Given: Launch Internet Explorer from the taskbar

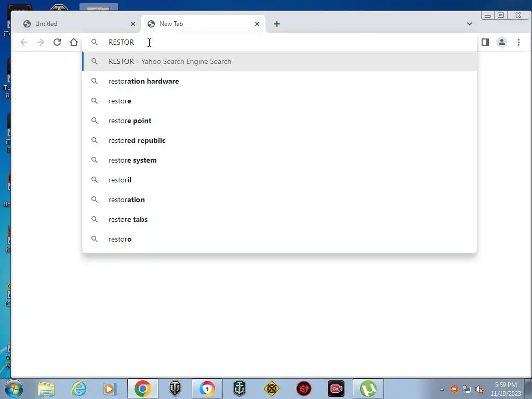Looking at the screenshot, I should click(79, 389).
